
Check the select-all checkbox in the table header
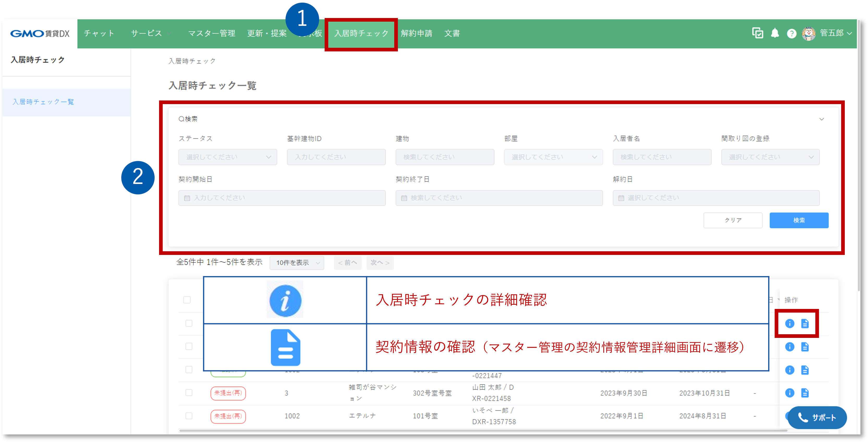tap(187, 300)
